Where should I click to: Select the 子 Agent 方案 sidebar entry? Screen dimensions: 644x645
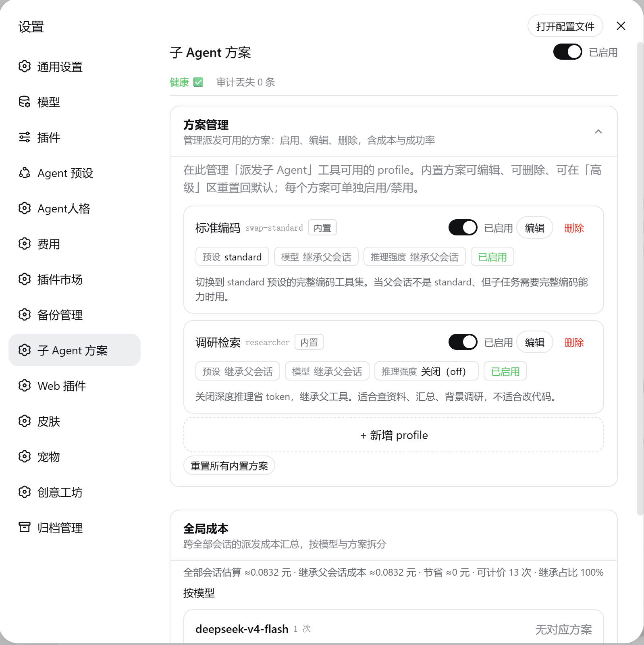(75, 350)
